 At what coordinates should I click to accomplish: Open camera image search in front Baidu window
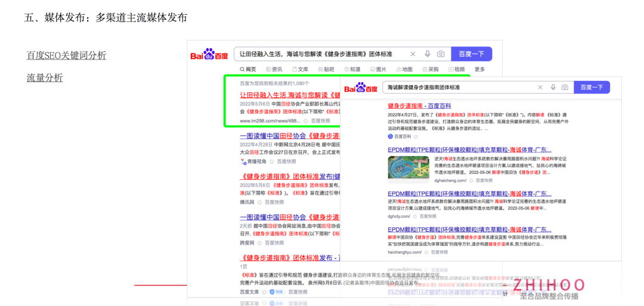coord(565,88)
